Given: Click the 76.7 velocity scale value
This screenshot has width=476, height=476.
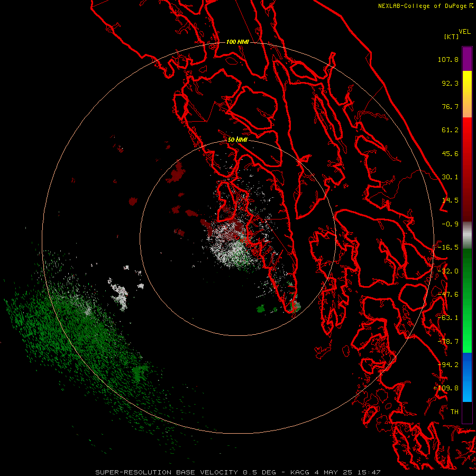Looking at the screenshot, I should [450, 106].
